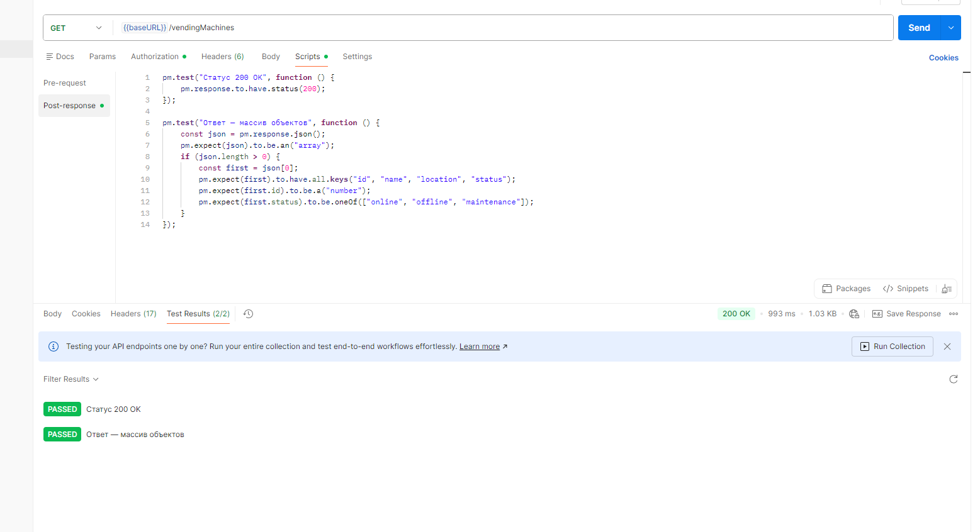Select the Pre-request script section

click(65, 83)
